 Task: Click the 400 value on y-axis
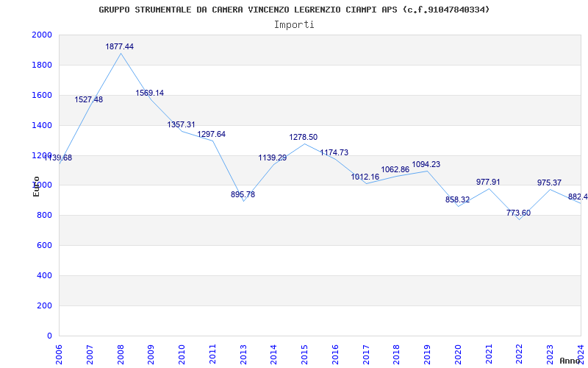pyautogui.click(x=45, y=275)
